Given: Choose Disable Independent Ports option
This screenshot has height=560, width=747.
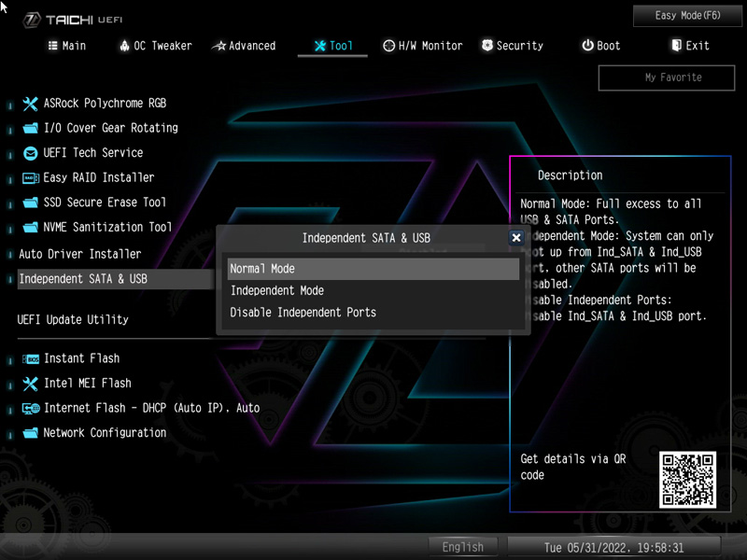Looking at the screenshot, I should click(373, 313).
